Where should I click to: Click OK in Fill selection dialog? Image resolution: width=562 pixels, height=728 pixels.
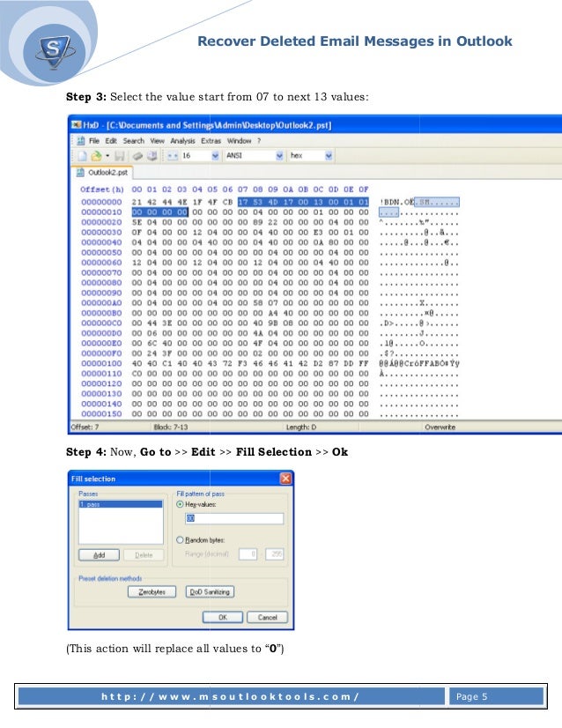point(223,618)
